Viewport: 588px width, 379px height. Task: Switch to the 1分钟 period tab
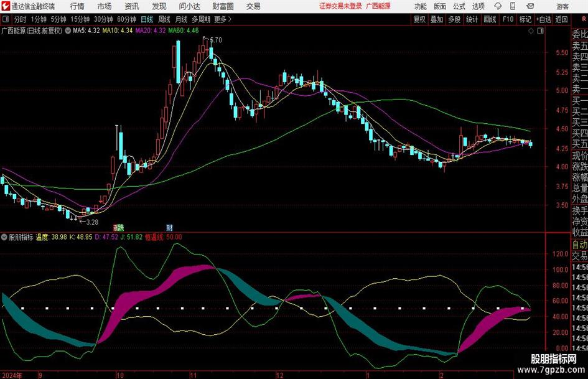(38, 19)
